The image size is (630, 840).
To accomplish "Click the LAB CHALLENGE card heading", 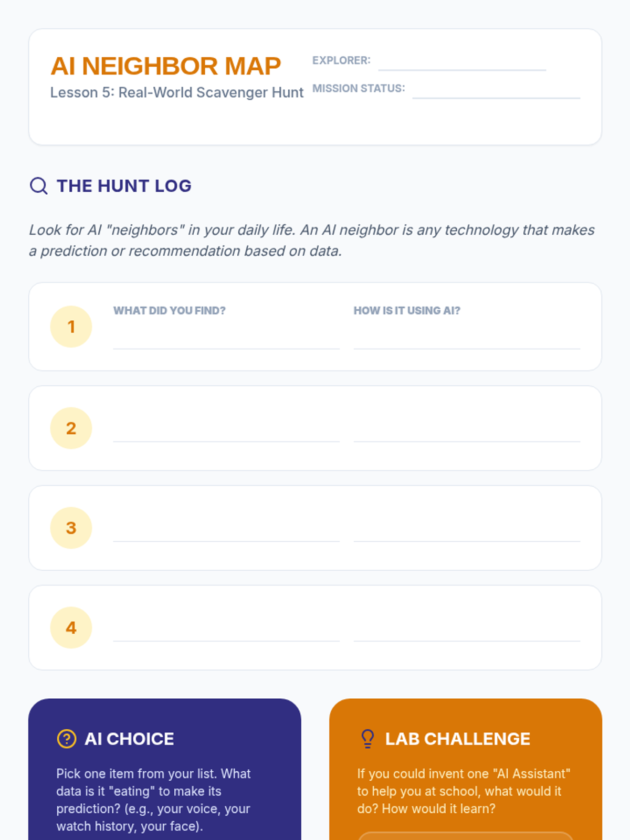I will (458, 739).
